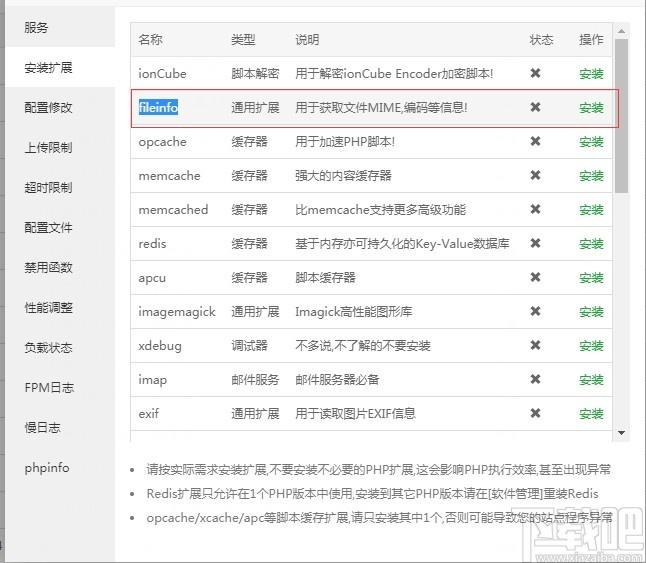The width and height of the screenshot is (646, 563).
Task: Click description 强大的内容缓存器
Action: 343,176
